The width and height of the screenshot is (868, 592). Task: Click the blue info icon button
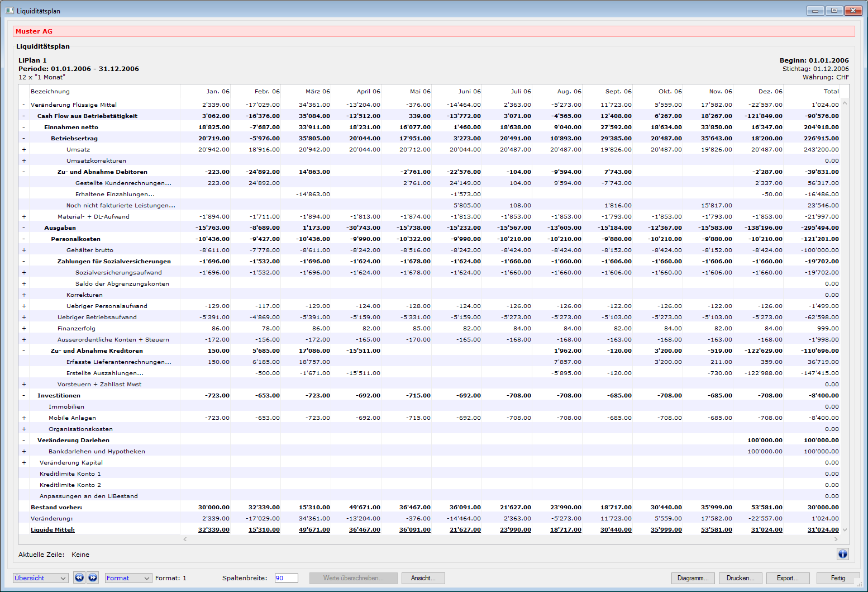[842, 554]
